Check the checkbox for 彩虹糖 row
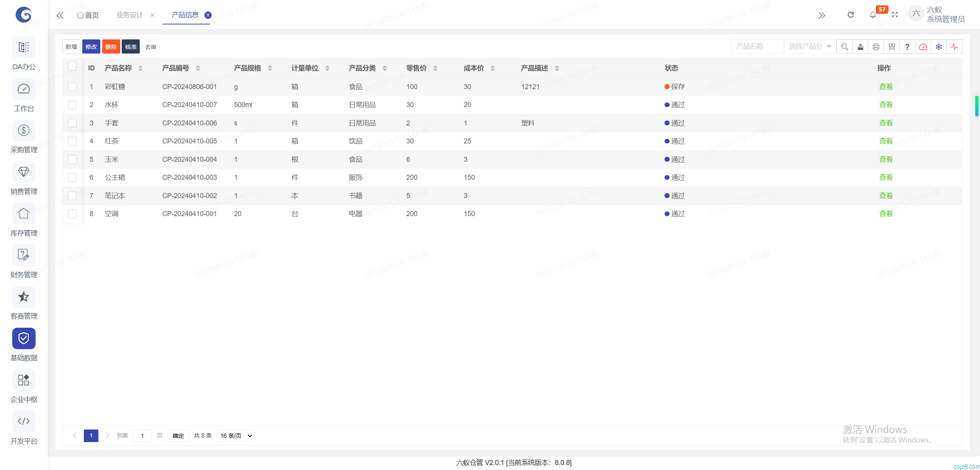 (x=72, y=87)
